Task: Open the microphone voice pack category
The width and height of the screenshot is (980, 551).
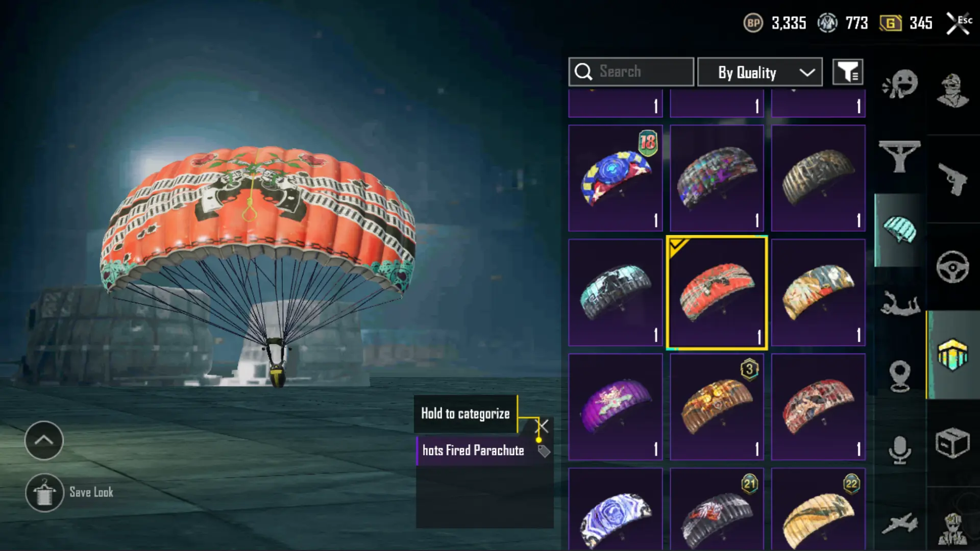Action: [900, 450]
